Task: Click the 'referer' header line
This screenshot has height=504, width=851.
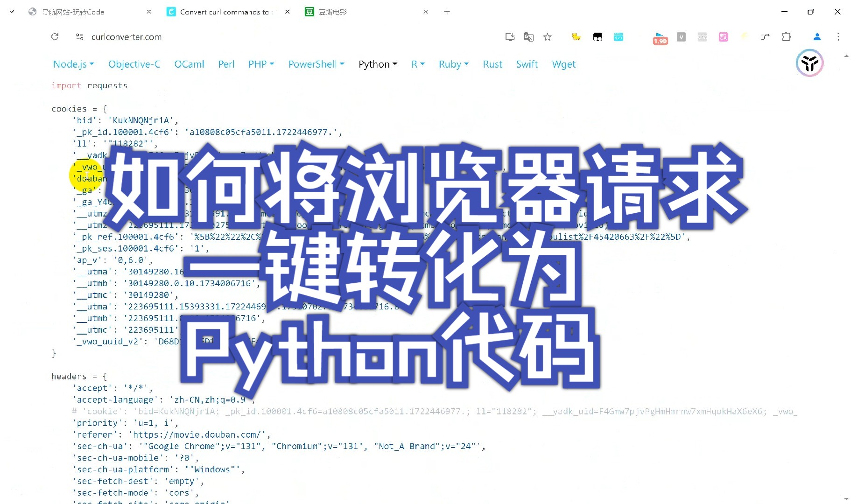Action: [171, 434]
